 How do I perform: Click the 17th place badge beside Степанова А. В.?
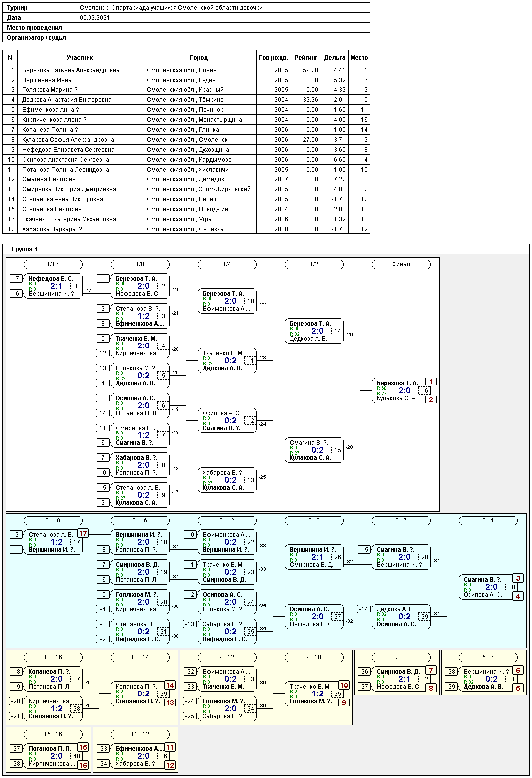pos(83,533)
